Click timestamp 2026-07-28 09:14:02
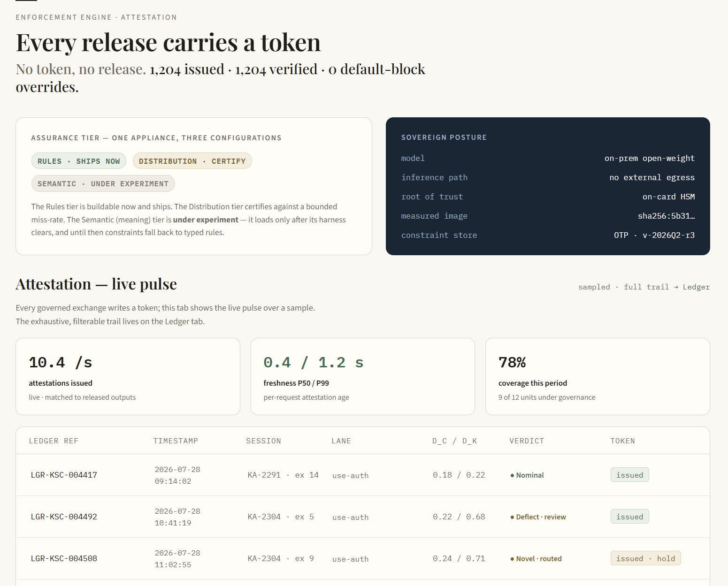The height and width of the screenshot is (586, 728). 177,475
